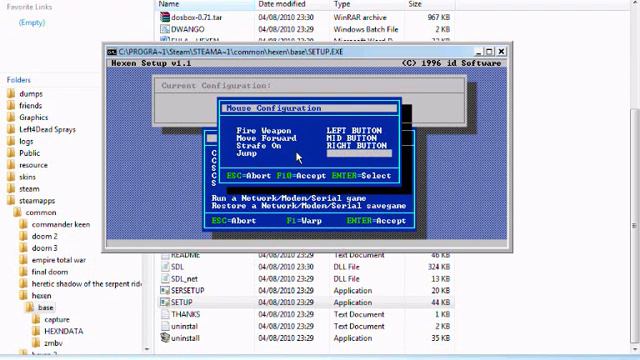Select Fire Weapon in Mouse Configuration
This screenshot has height=360, width=640.
pyautogui.click(x=264, y=131)
